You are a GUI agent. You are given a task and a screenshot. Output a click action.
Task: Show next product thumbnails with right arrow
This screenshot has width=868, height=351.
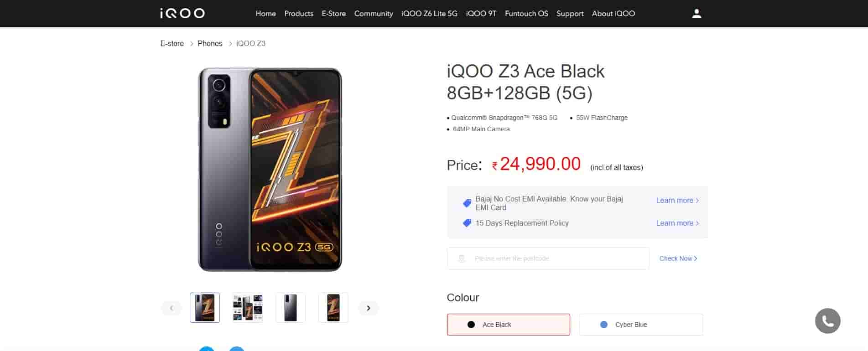[x=369, y=308]
